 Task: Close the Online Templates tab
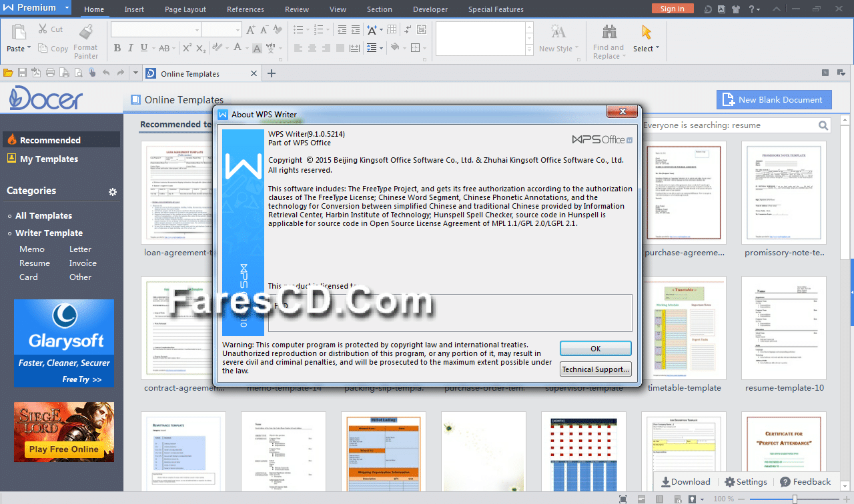pyautogui.click(x=254, y=73)
